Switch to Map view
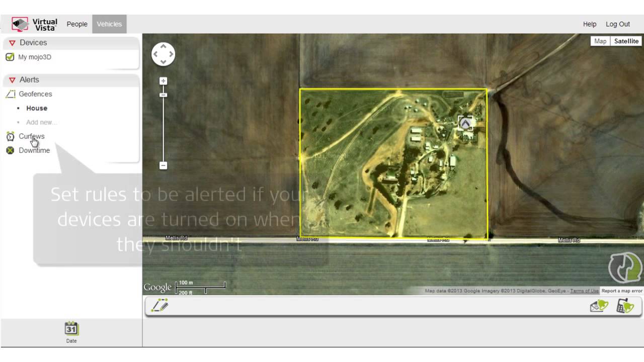This screenshot has height=362, width=644. pos(600,41)
